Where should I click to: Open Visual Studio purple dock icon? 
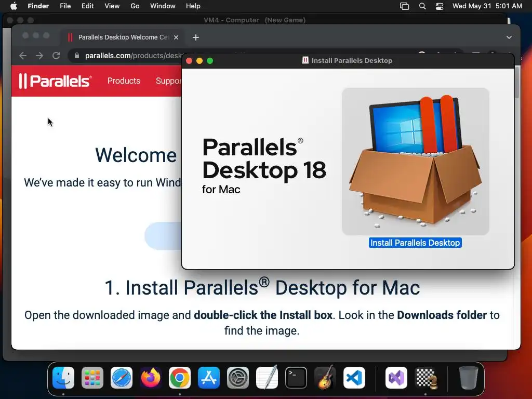click(x=396, y=378)
